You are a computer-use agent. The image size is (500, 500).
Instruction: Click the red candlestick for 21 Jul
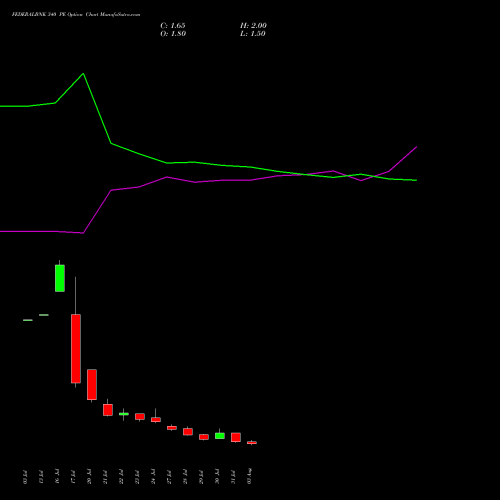coord(108,410)
